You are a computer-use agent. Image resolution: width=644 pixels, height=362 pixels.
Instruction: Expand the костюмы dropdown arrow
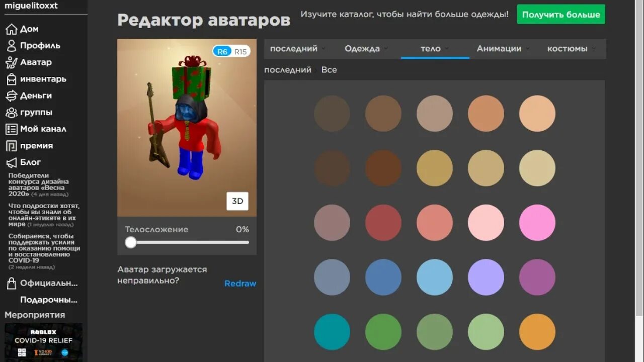pyautogui.click(x=594, y=49)
